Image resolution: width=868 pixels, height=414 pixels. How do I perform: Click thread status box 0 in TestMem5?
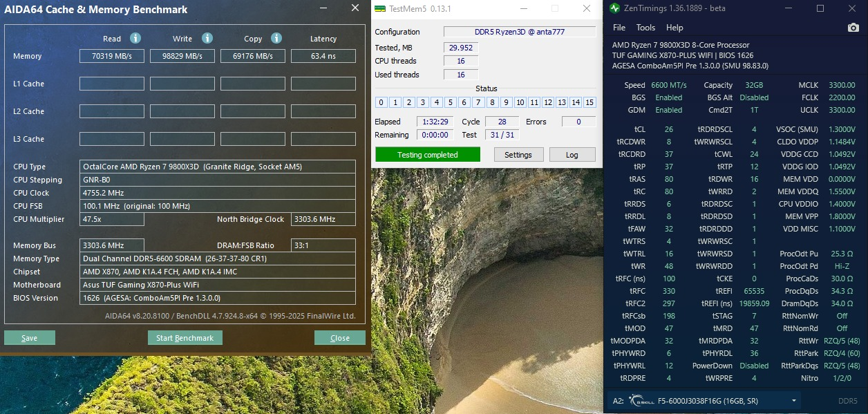pos(381,102)
